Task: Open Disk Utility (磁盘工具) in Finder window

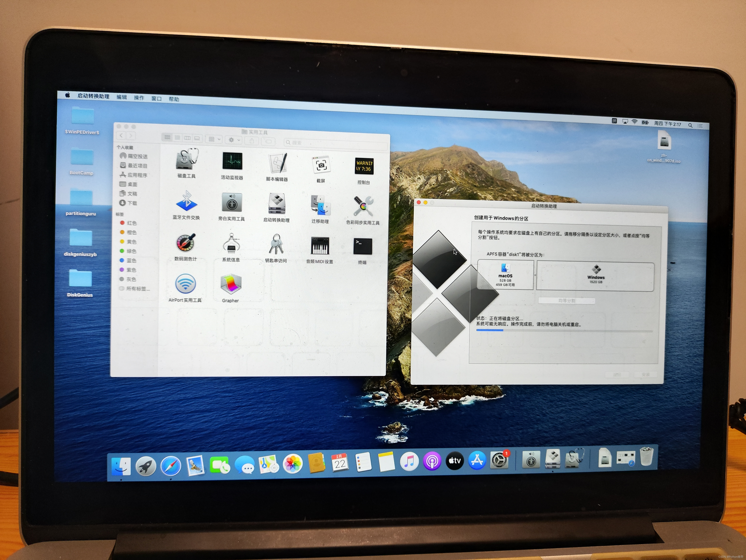Action: (186, 160)
